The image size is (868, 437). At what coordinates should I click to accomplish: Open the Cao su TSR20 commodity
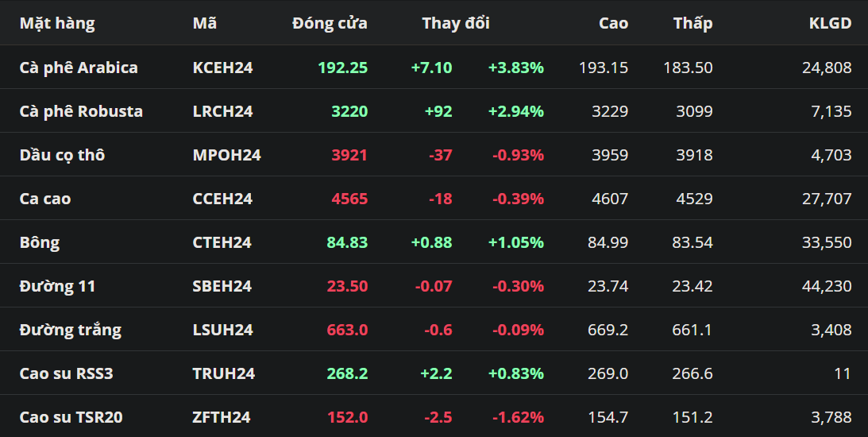tap(71, 417)
